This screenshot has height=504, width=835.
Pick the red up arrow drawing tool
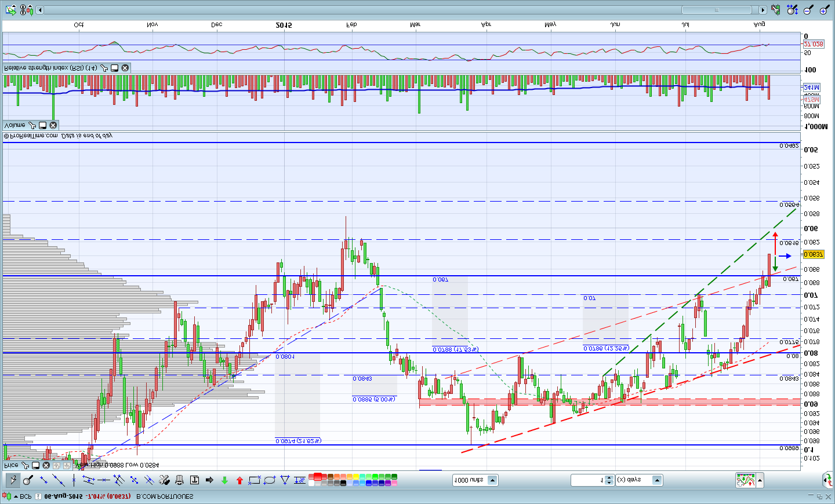[x=239, y=480]
